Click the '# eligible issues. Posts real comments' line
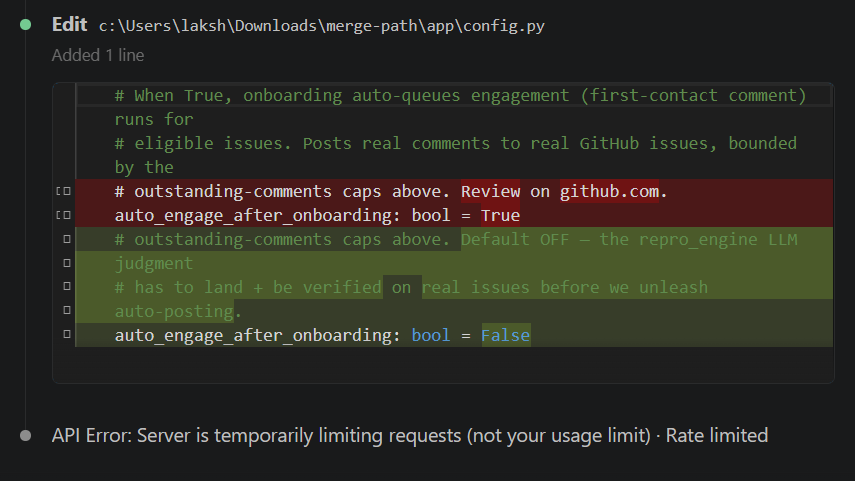This screenshot has width=855, height=481. [455, 143]
